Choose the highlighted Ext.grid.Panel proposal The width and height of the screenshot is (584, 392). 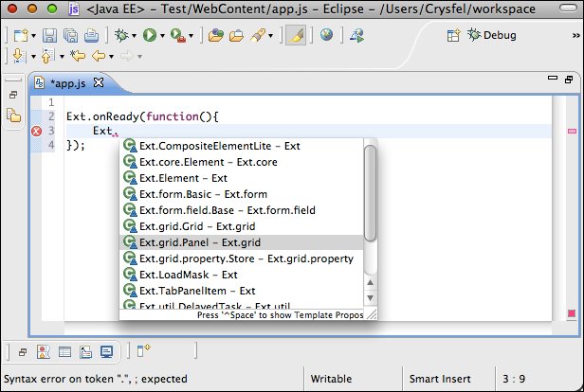tap(242, 242)
